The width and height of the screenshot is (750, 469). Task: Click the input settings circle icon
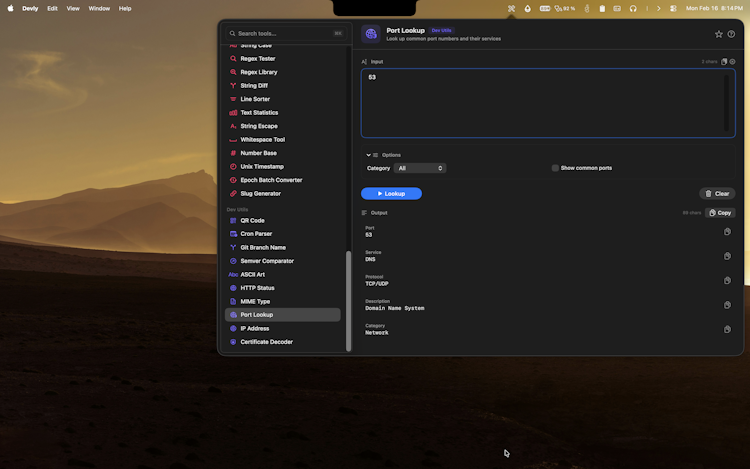coord(732,62)
